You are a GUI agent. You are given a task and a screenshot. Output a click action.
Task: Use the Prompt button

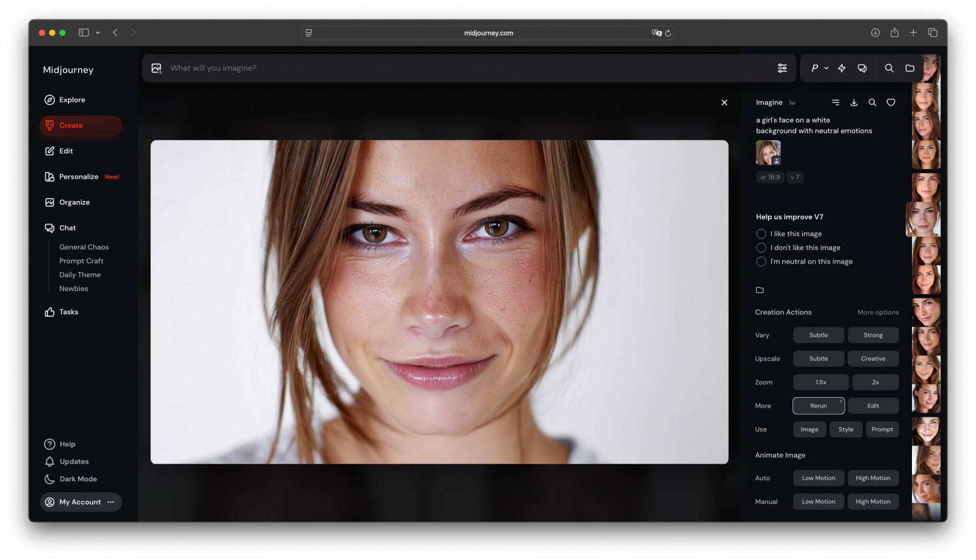[x=882, y=429]
